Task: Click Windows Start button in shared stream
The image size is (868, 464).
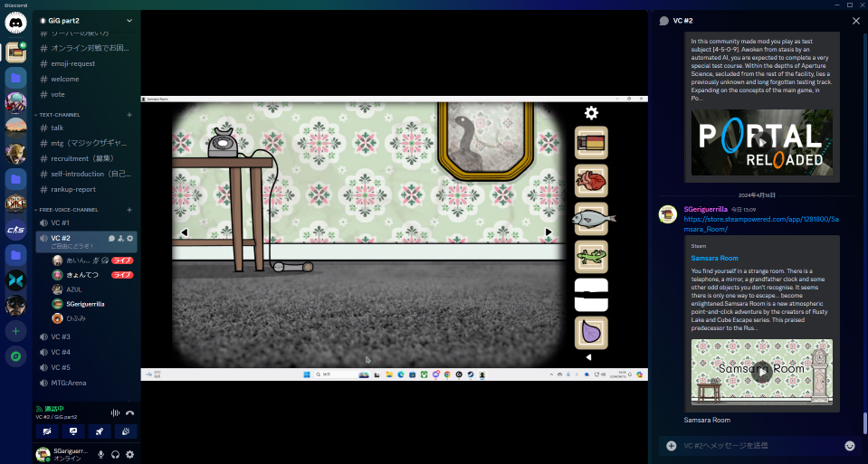Action: tap(307, 374)
